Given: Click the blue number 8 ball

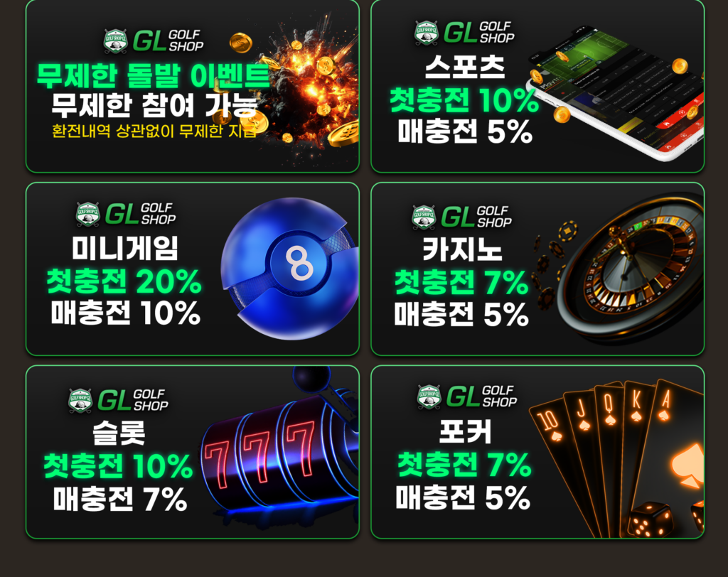Looking at the screenshot, I should point(290,269).
